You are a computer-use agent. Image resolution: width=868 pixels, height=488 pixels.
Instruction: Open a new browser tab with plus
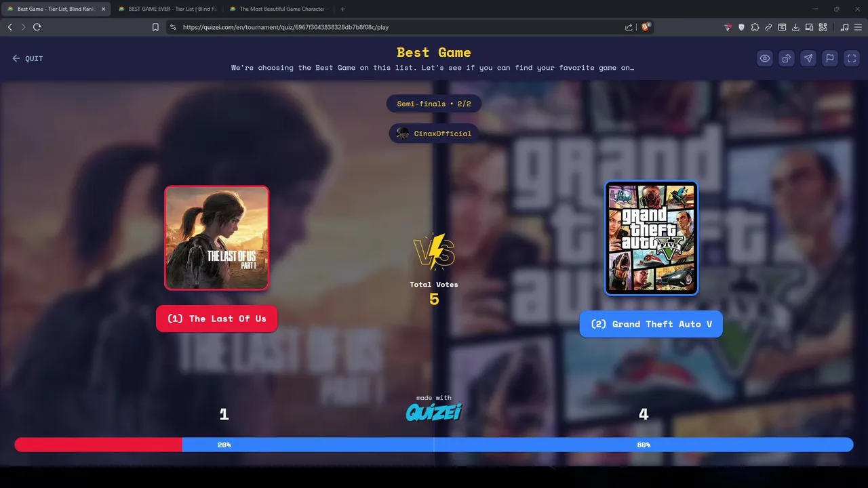(x=342, y=9)
